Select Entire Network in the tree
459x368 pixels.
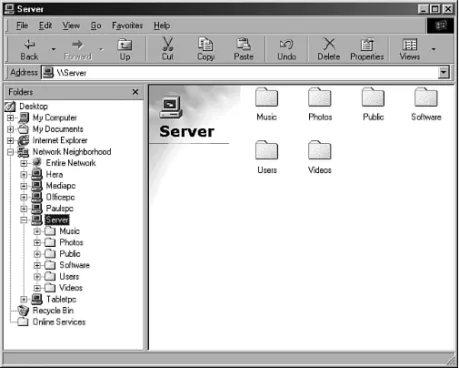(x=71, y=163)
